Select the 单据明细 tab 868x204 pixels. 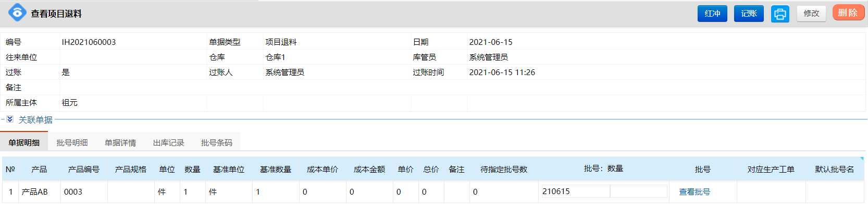pos(24,142)
